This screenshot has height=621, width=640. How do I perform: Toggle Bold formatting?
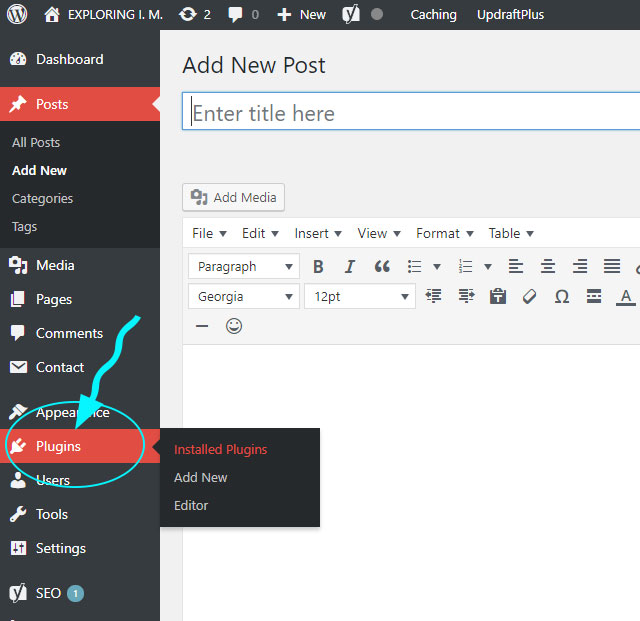pyautogui.click(x=318, y=267)
